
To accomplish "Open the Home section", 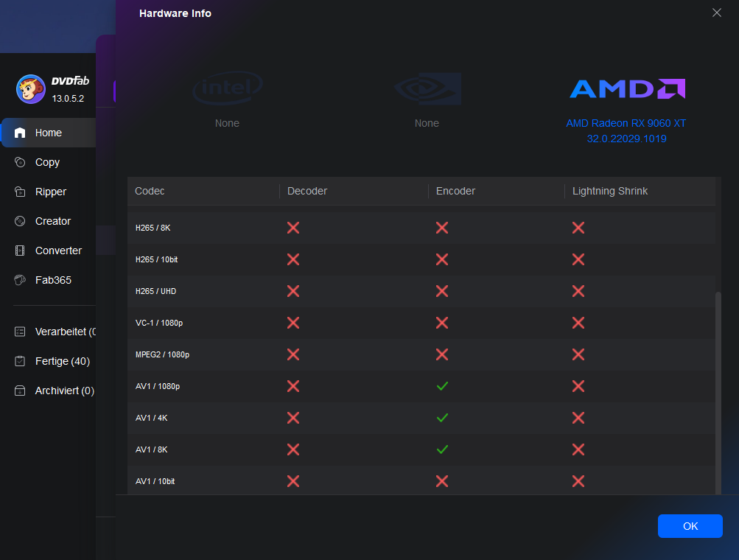I will [49, 133].
